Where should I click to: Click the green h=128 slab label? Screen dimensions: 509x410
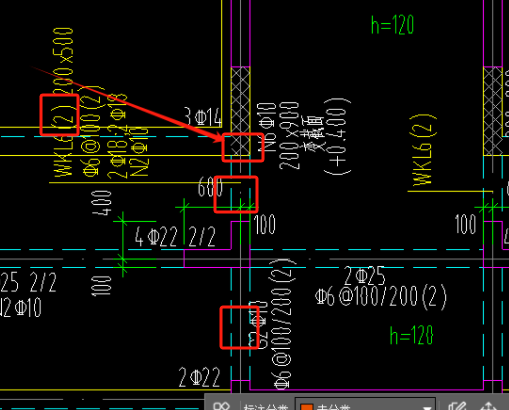coord(412,335)
